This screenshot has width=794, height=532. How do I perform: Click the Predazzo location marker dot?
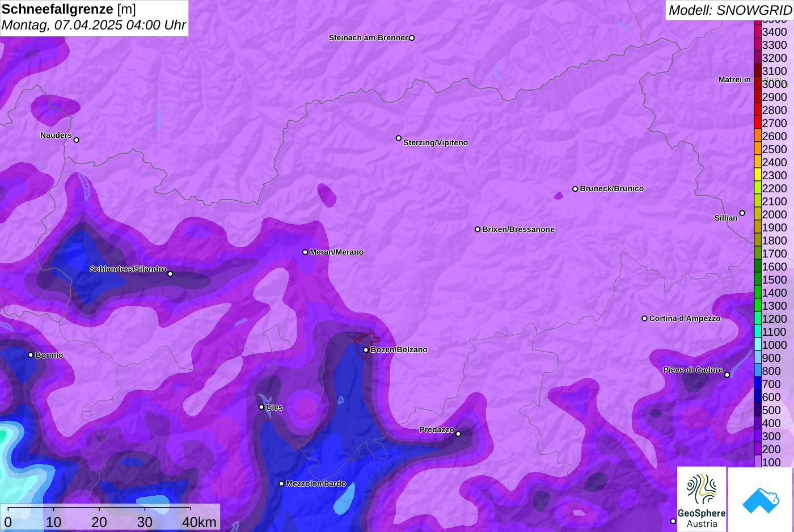point(458,434)
